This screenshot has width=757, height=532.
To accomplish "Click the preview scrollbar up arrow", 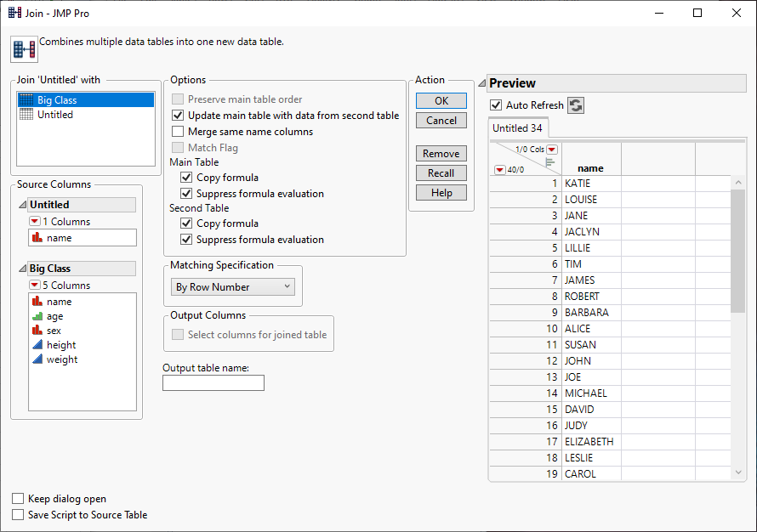I will (x=737, y=183).
